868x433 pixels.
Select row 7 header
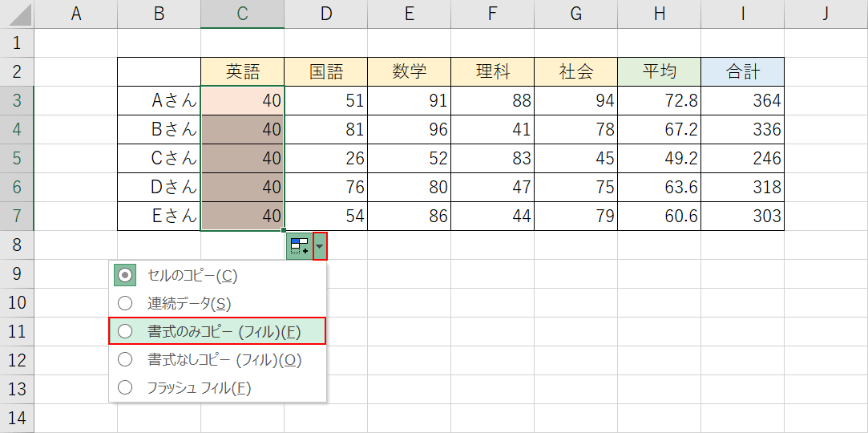pyautogui.click(x=17, y=216)
